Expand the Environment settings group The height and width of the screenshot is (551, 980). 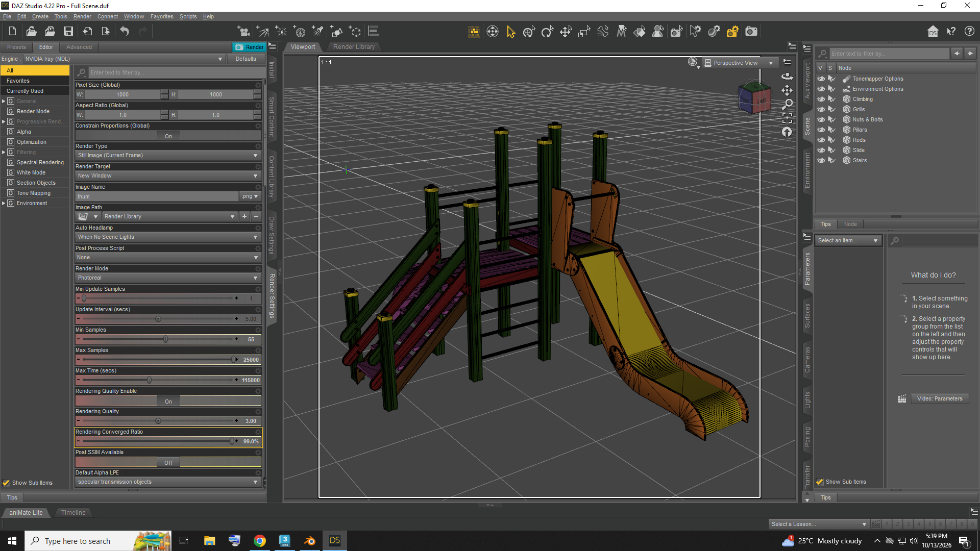click(x=4, y=203)
